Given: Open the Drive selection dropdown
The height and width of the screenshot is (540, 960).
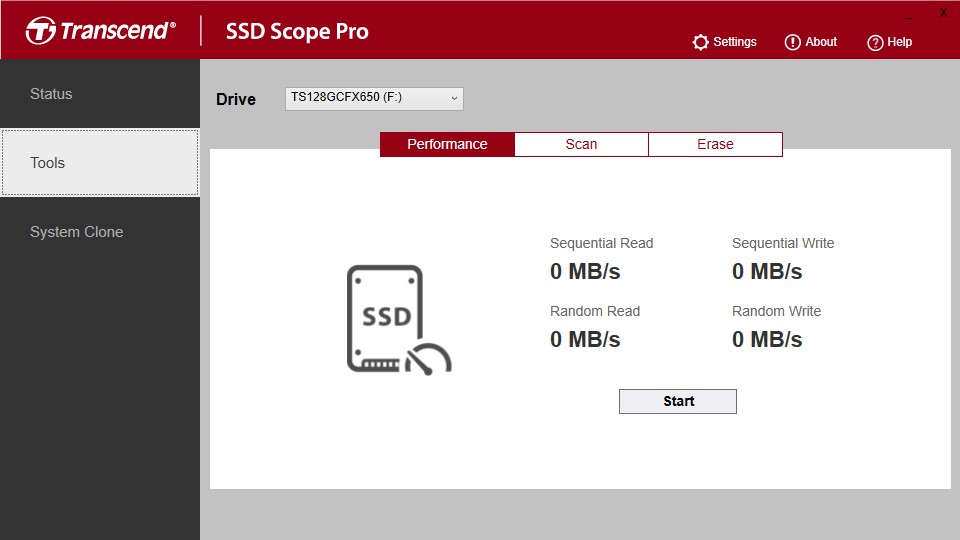Looking at the screenshot, I should (374, 99).
